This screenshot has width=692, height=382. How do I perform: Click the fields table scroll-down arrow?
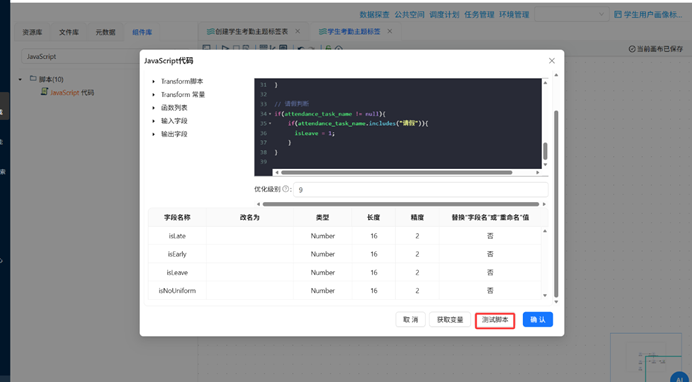tap(545, 296)
